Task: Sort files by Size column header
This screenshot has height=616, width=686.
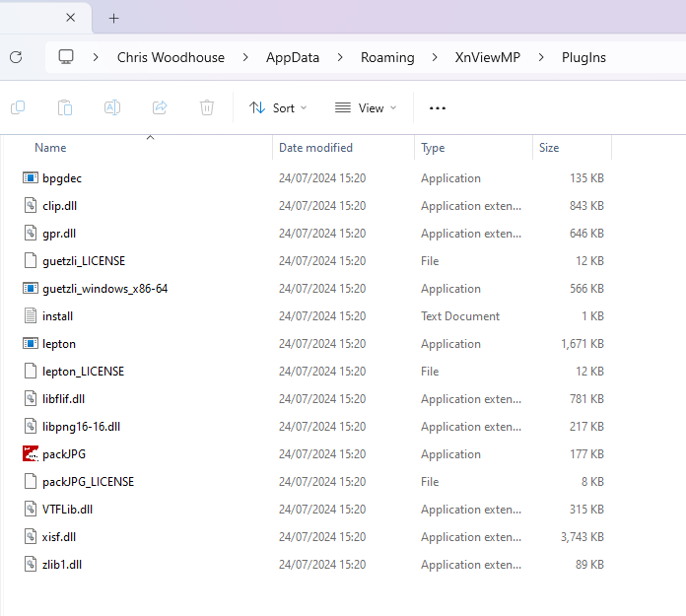Action: pos(549,148)
